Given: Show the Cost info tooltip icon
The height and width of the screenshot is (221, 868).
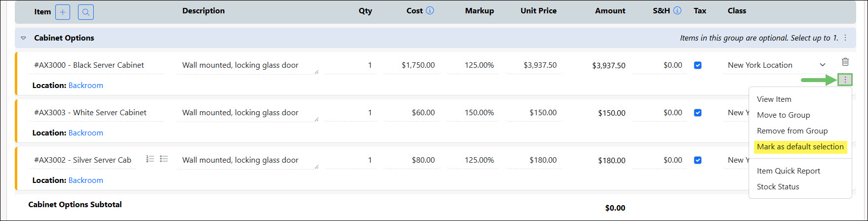Looking at the screenshot, I should tap(430, 10).
